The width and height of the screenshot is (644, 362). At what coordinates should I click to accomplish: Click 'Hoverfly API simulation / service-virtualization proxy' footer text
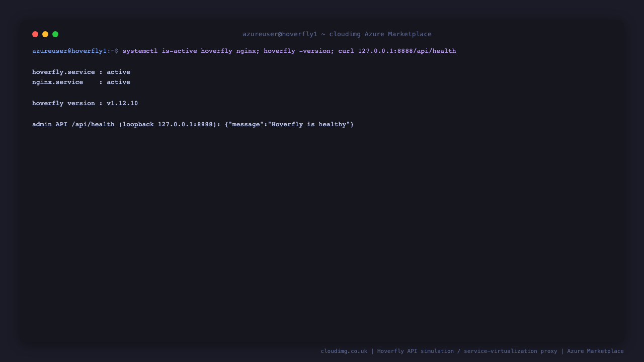pyautogui.click(x=467, y=351)
